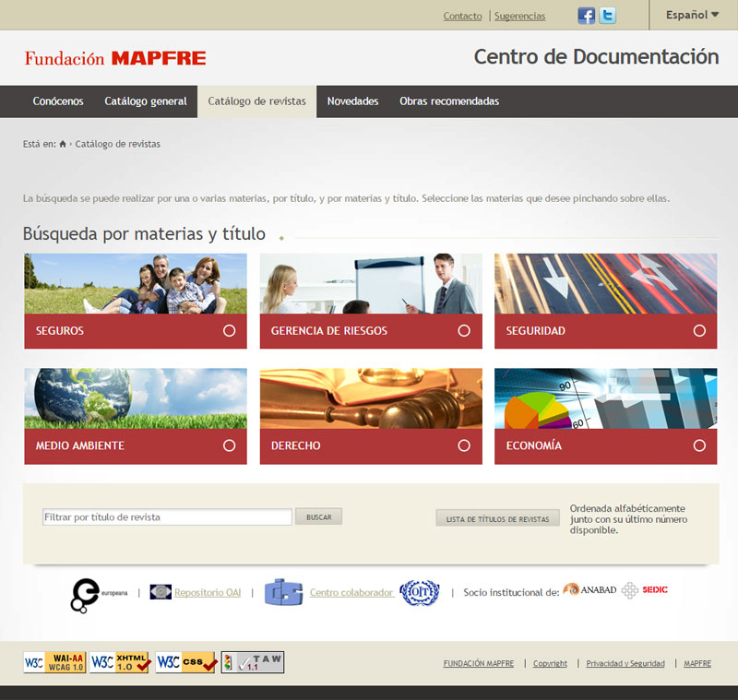Screen dimensions: 738x700
Task: Open the Repositorio OAI link
Action: pyautogui.click(x=208, y=592)
